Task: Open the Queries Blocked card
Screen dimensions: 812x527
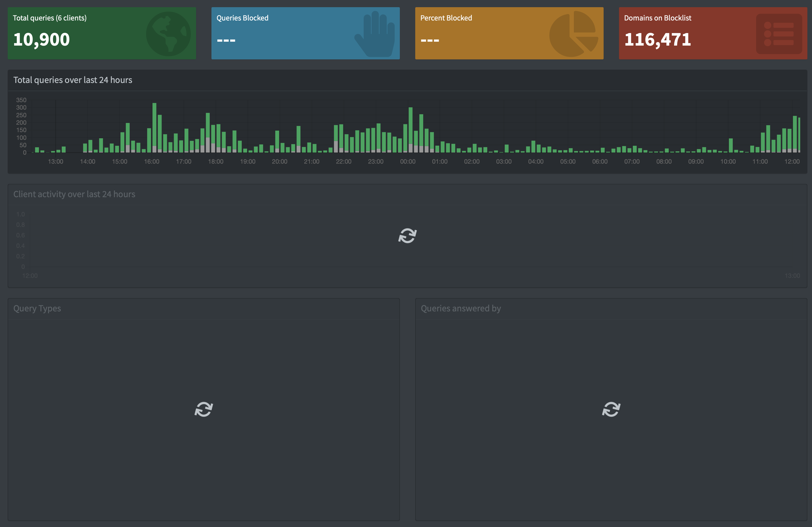Action: 306,33
